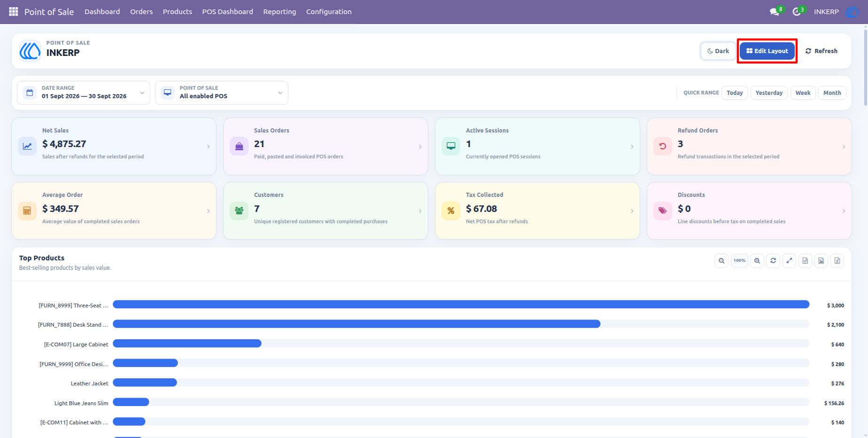Toggle Dark mode
868x438 pixels.
718,51
